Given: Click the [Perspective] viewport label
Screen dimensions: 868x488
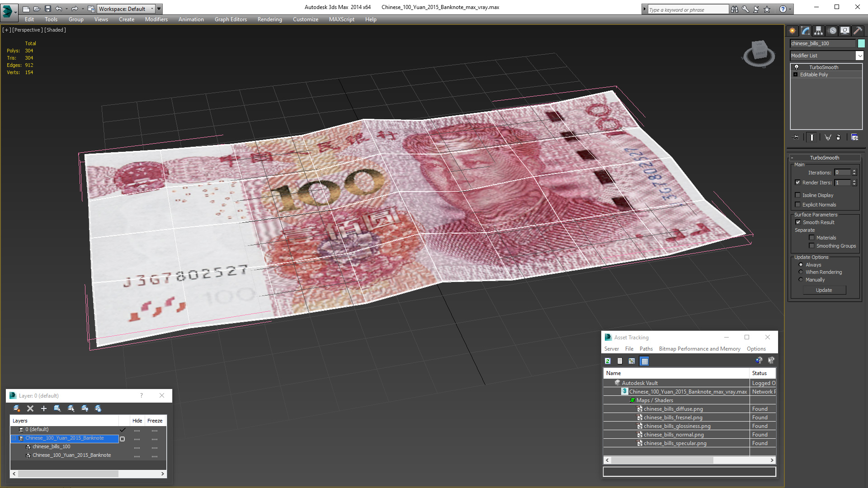Looking at the screenshot, I should 28,30.
